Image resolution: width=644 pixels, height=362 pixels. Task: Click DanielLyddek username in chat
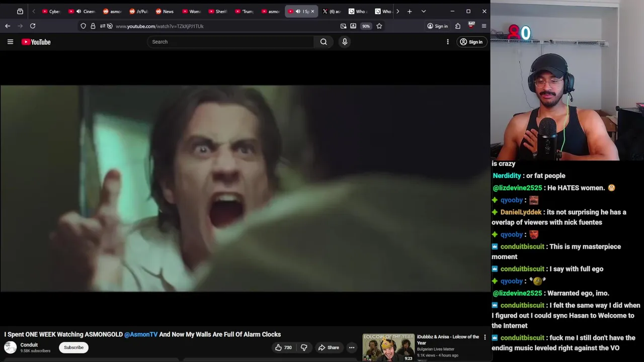[521, 212]
